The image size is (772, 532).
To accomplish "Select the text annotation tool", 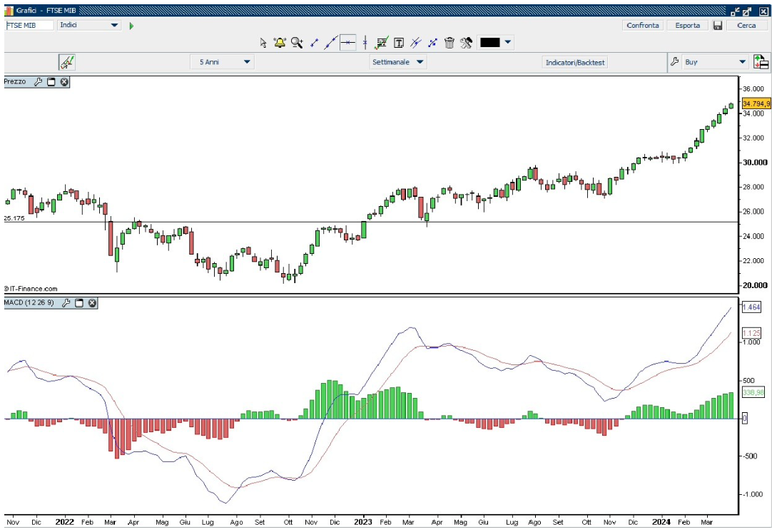I will pyautogui.click(x=399, y=43).
